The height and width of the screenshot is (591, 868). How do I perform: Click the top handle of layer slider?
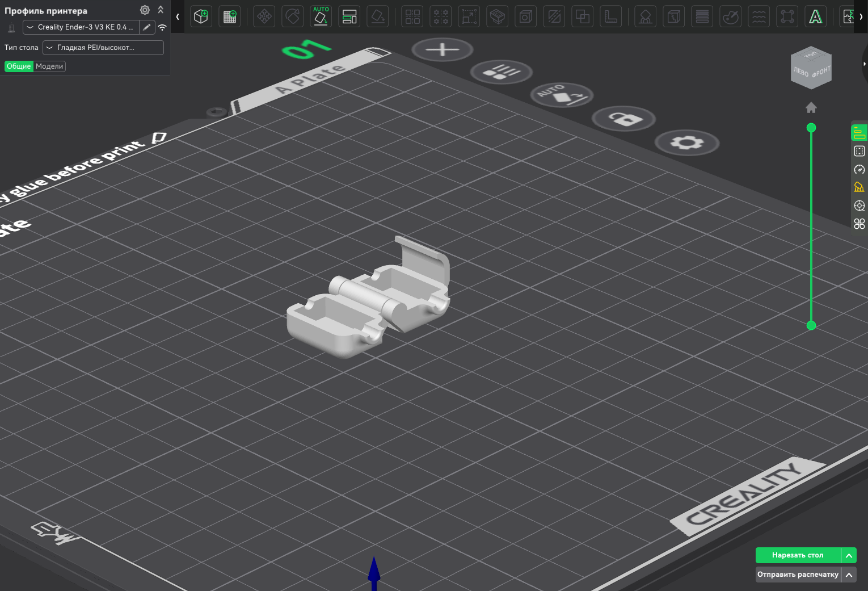(811, 128)
